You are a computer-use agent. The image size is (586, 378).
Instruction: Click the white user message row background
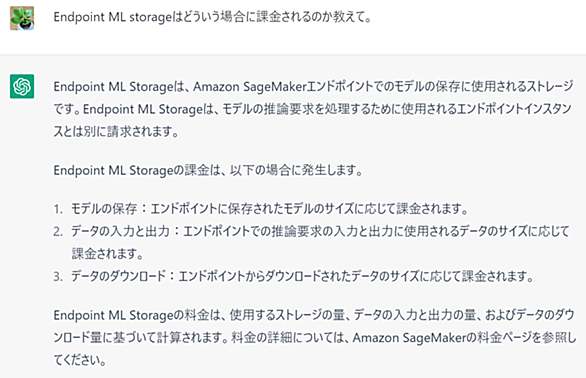pyautogui.click(x=293, y=27)
